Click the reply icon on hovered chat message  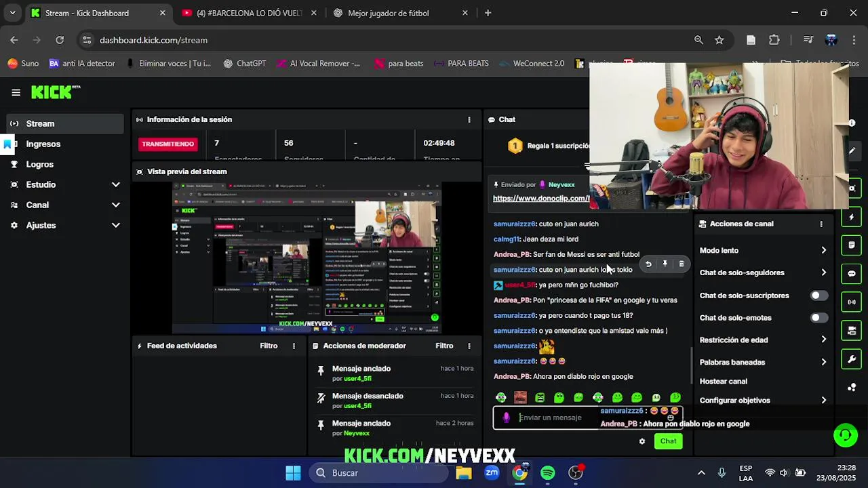[648, 264]
